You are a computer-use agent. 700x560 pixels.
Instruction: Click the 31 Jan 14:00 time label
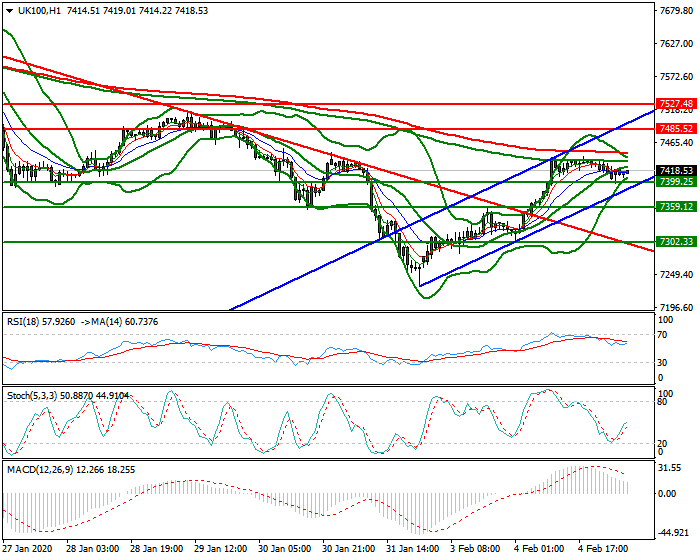[x=413, y=548]
